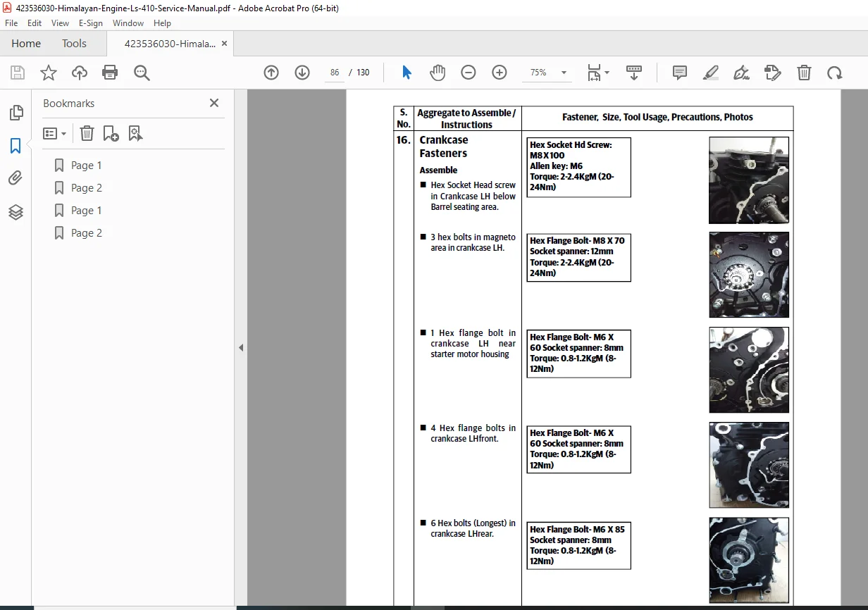Open the layers panel in sidebar
Viewport: 868px width, 610px height.
(15, 212)
